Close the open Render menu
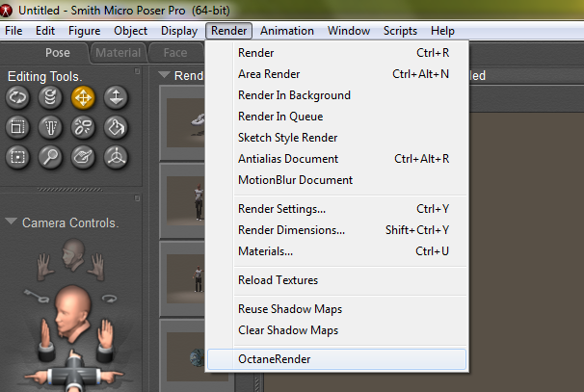584x392 pixels. [x=228, y=31]
